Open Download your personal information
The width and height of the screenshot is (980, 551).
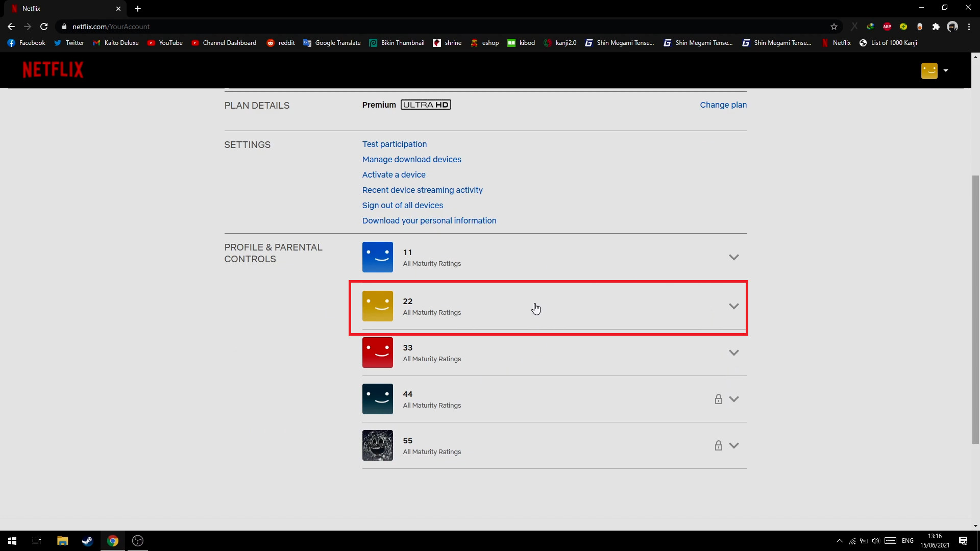pos(429,220)
